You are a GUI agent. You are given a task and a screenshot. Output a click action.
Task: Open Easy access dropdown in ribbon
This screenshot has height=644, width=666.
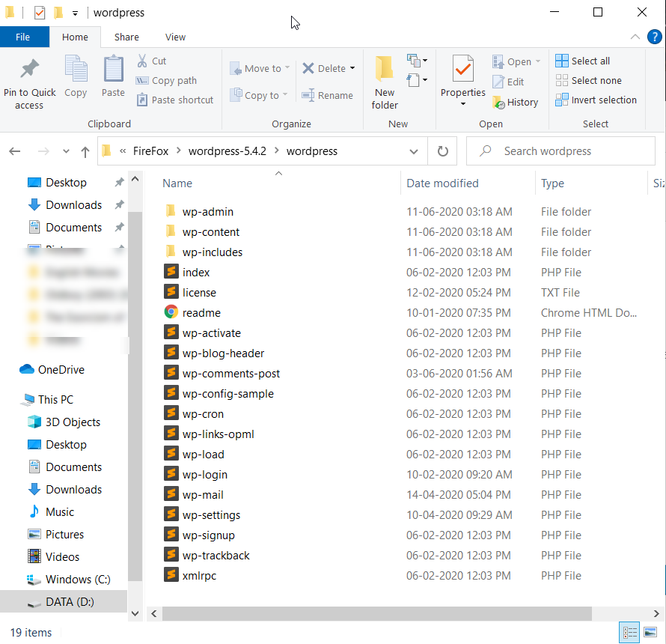417,80
